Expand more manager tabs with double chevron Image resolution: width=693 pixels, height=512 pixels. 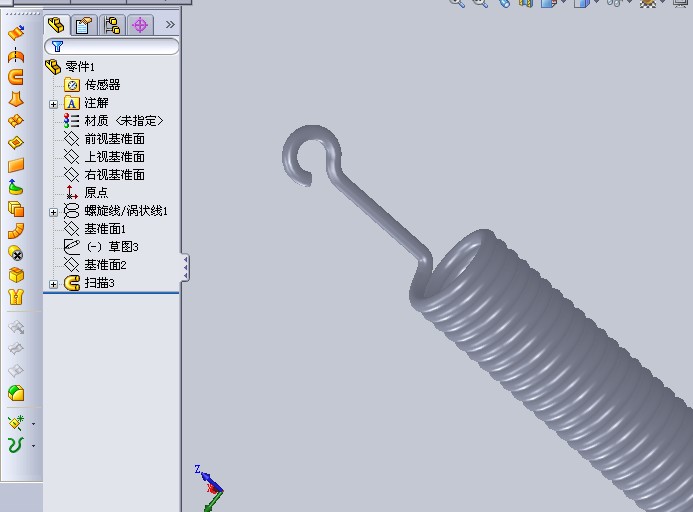coord(170,25)
